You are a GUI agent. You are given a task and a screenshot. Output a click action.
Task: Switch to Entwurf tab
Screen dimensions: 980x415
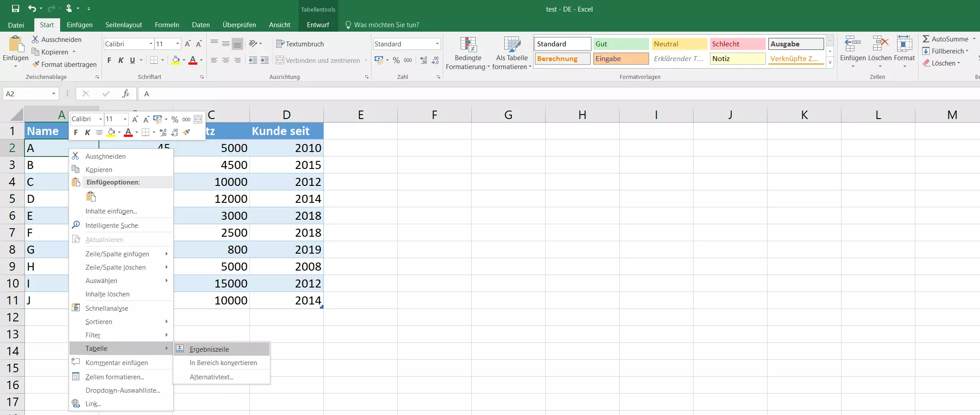pos(318,25)
